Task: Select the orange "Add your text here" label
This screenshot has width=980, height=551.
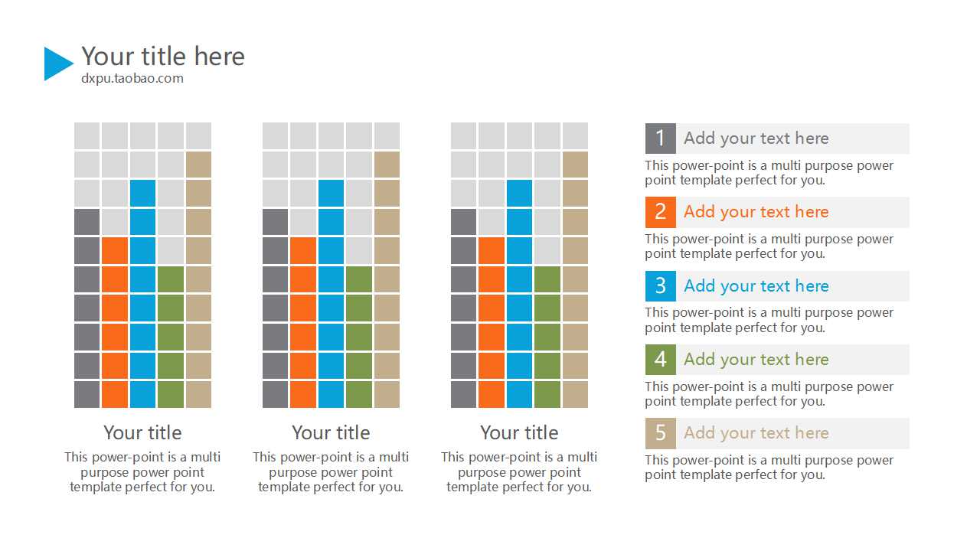Action: point(756,212)
